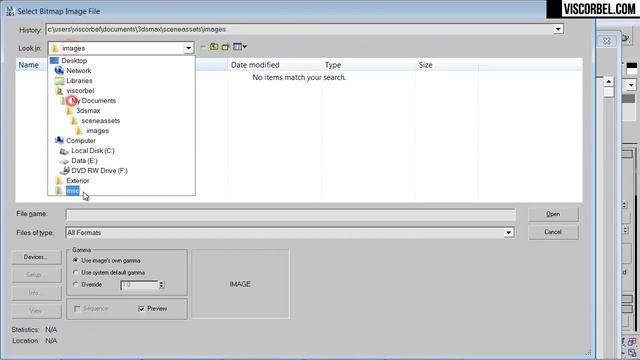This screenshot has width=640, height=360.
Task: Choose DVD RW Drive (F:)
Action: click(99, 171)
